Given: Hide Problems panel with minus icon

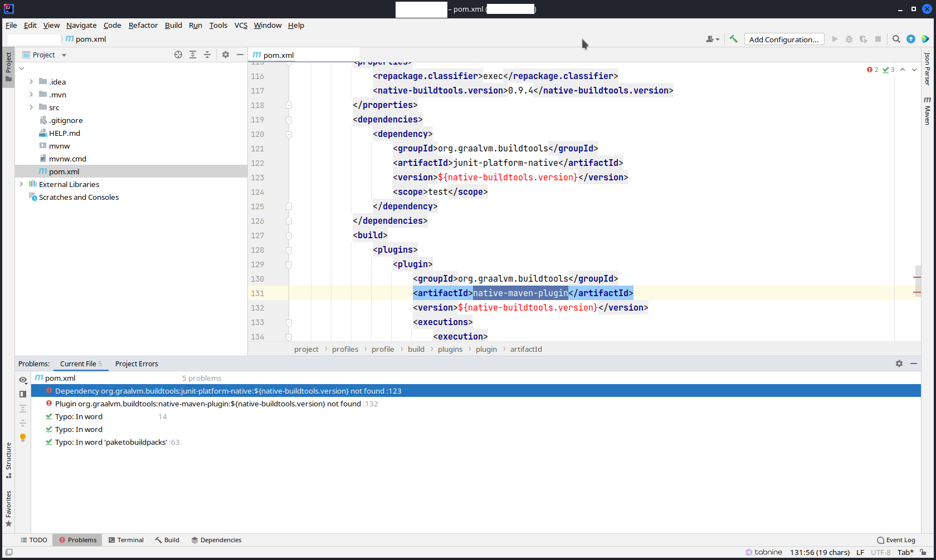Looking at the screenshot, I should click(914, 363).
